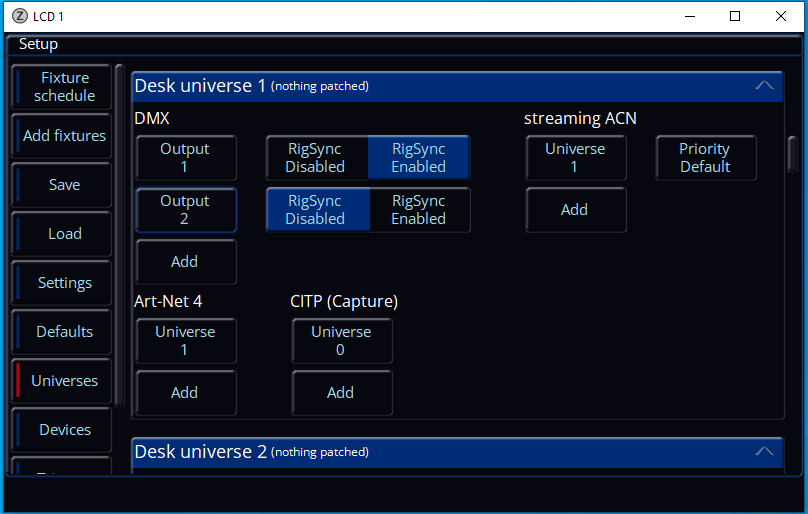Screen dimensions: 808x514
Task: Add a streaming ACN universe
Action: [575, 210]
